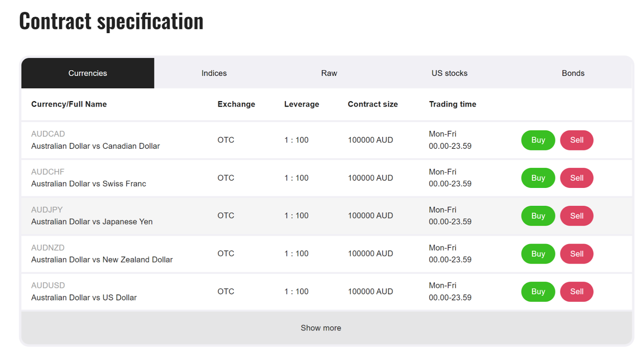Click Australian Dollar vs Swiss Franc name
Viewport: 644px width, 349px height.
89,184
